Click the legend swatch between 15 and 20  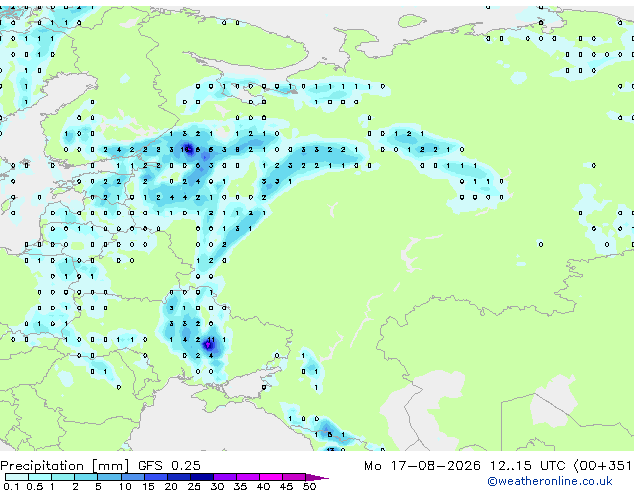coord(155,477)
